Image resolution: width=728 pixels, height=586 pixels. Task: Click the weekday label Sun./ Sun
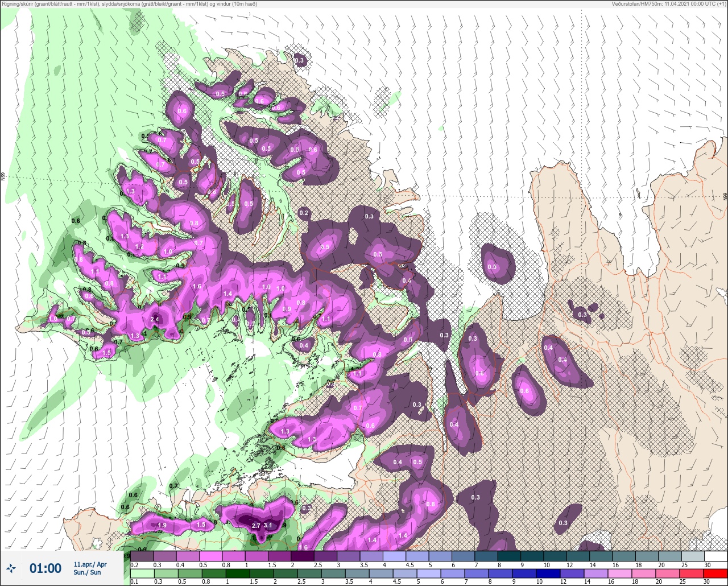(x=87, y=572)
